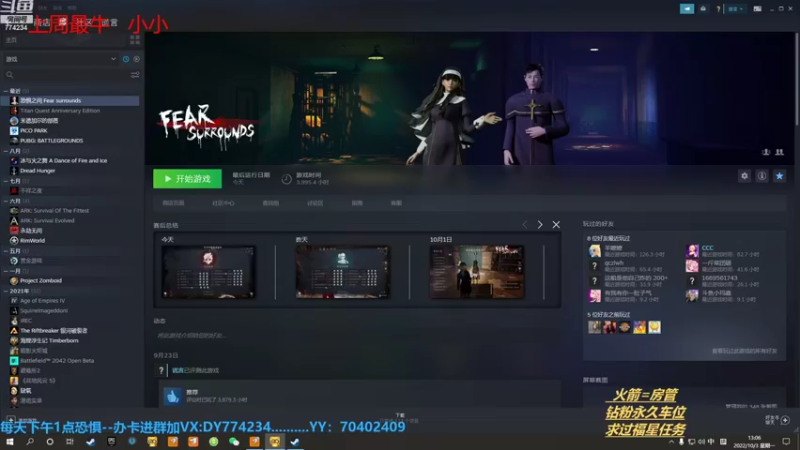Open the account name dropdown at top
The image size is (800, 450).
[x=736, y=9]
